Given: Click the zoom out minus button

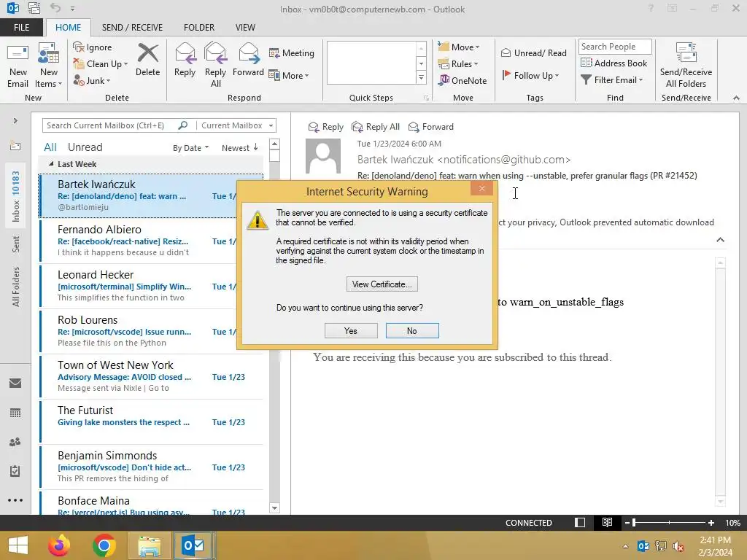Looking at the screenshot, I should pos(627,522).
